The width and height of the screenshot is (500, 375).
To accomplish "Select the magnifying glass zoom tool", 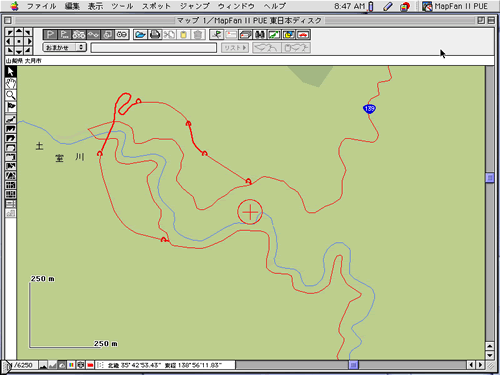I will [11, 95].
